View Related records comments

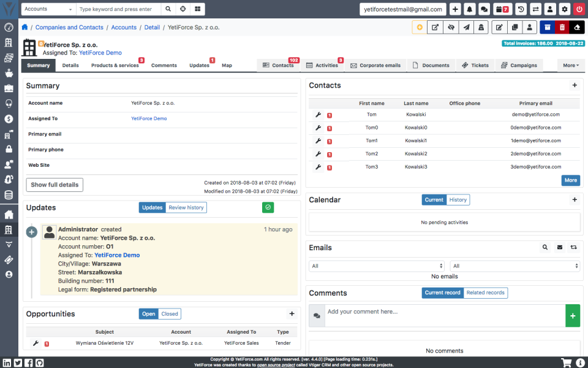tap(486, 293)
